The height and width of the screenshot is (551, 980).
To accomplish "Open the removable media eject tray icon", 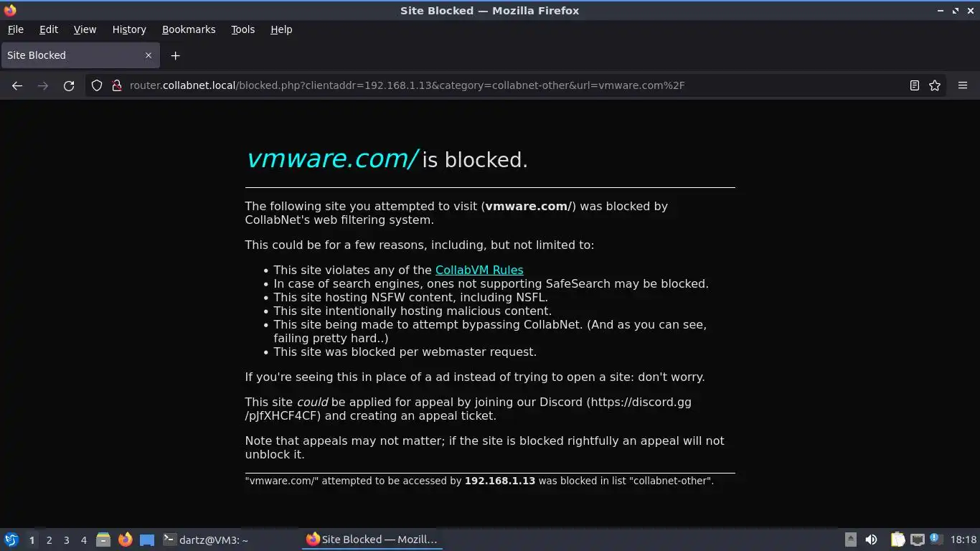I will [x=851, y=540].
